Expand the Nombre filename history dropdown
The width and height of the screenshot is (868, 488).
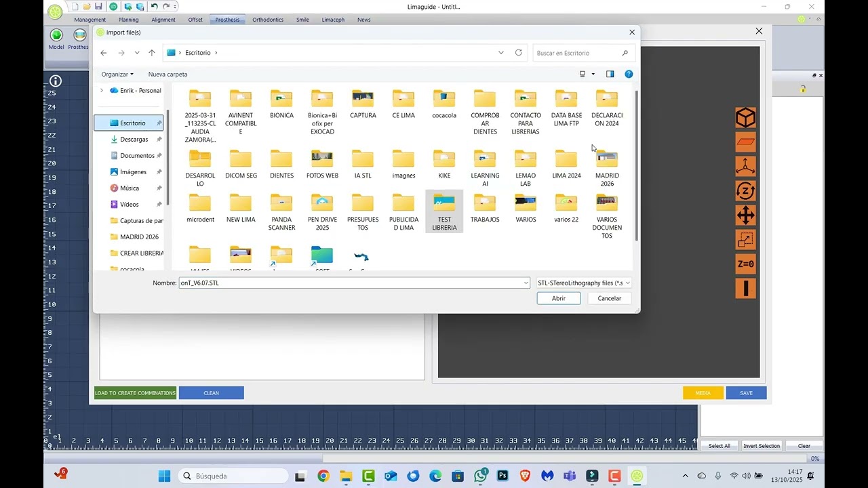click(526, 283)
